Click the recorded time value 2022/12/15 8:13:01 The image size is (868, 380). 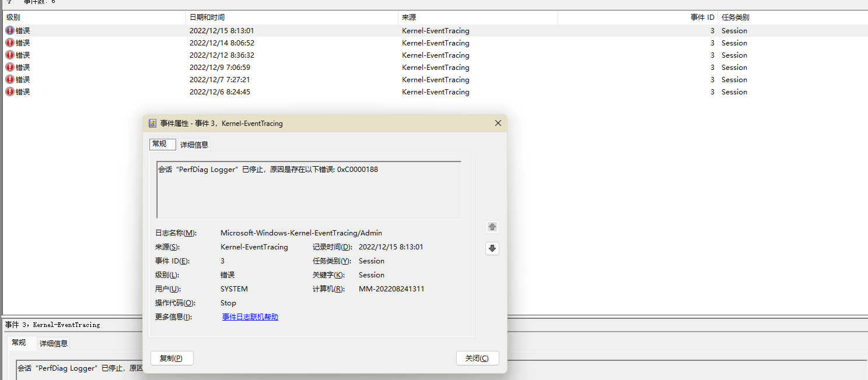pyautogui.click(x=391, y=247)
